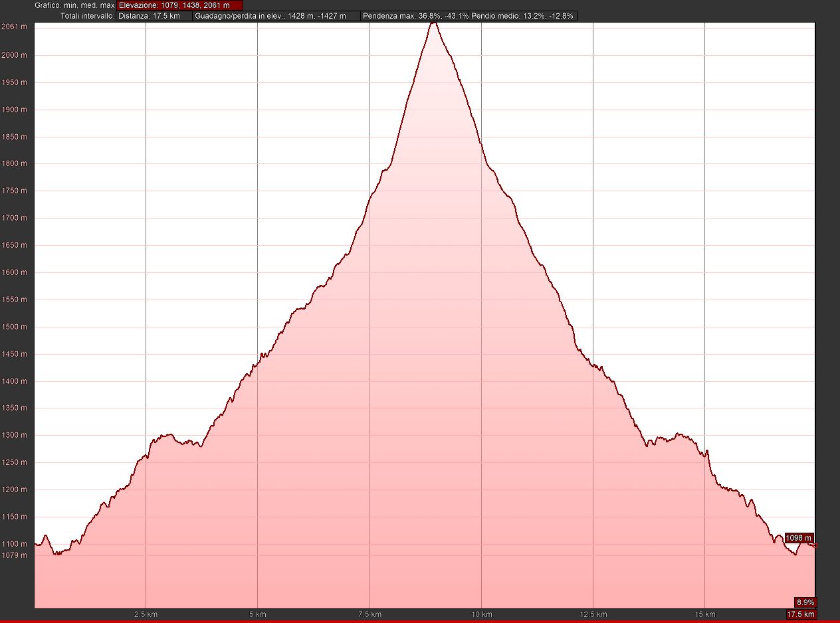840x623 pixels.
Task: Click the 'Grafico: min, med, max' label
Action: click(74, 5)
